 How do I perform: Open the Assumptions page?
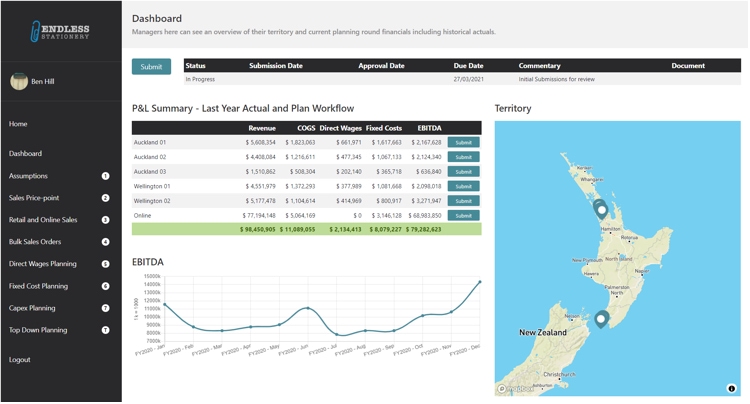tap(28, 176)
